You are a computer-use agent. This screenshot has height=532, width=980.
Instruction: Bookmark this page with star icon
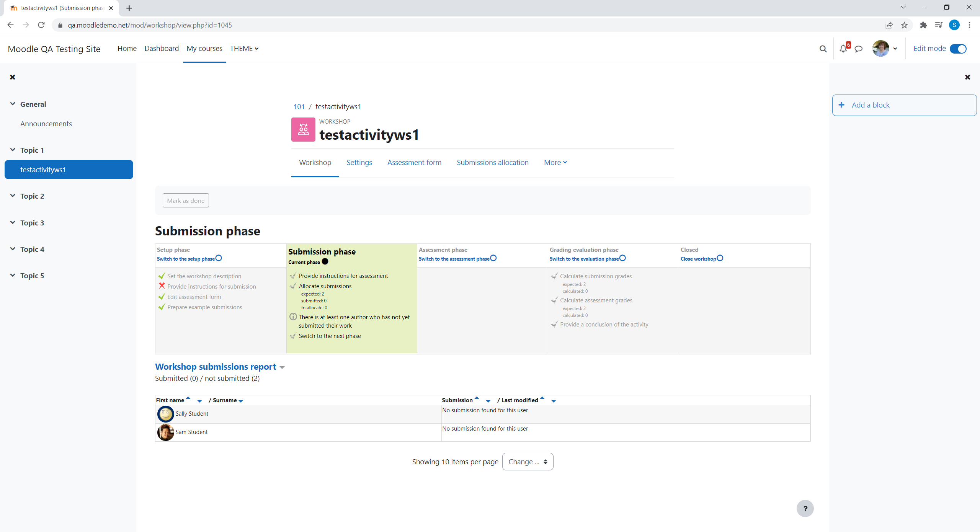pyautogui.click(x=904, y=25)
